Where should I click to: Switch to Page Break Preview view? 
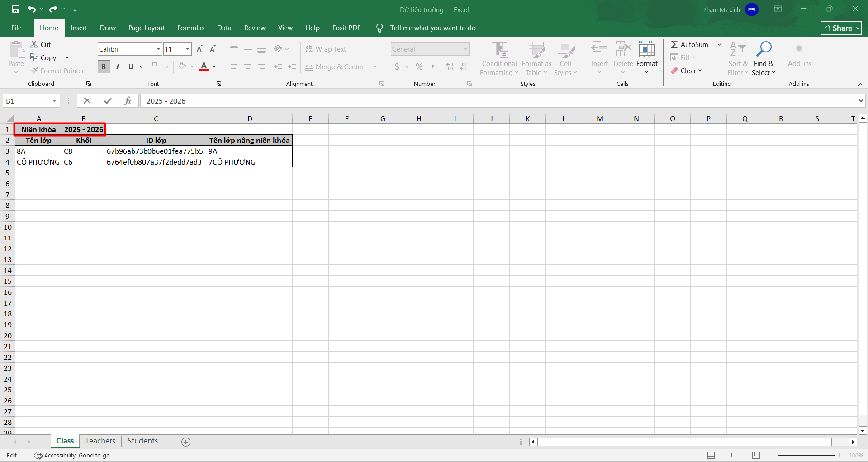(x=755, y=455)
